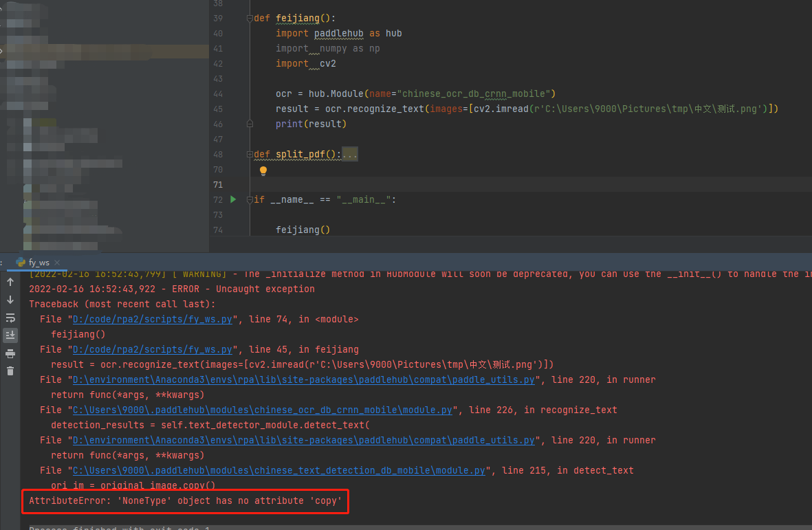The width and height of the screenshot is (812, 530).
Task: Run the script via the green gutter arrow
Action: [233, 199]
